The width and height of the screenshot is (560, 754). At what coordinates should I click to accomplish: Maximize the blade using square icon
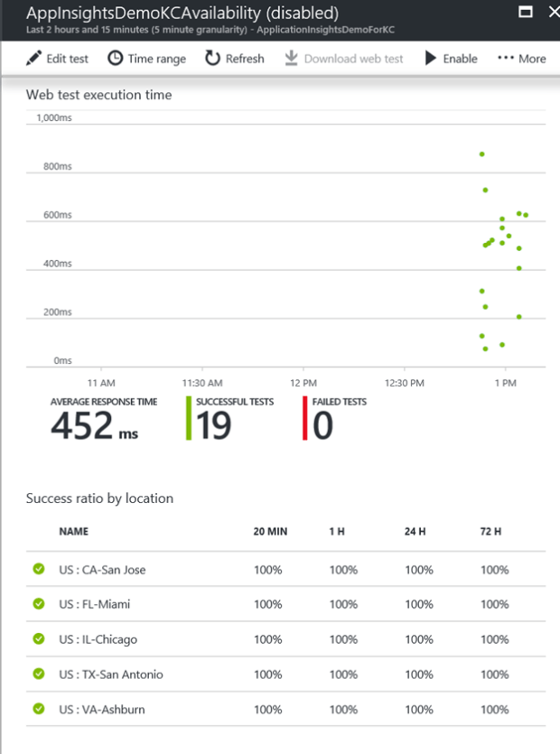(526, 13)
